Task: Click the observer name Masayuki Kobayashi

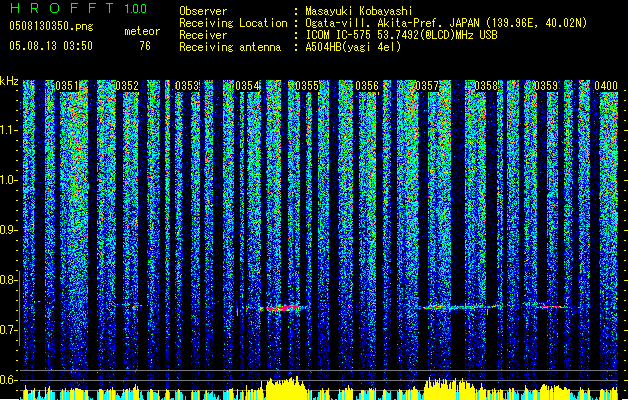Action: (359, 11)
